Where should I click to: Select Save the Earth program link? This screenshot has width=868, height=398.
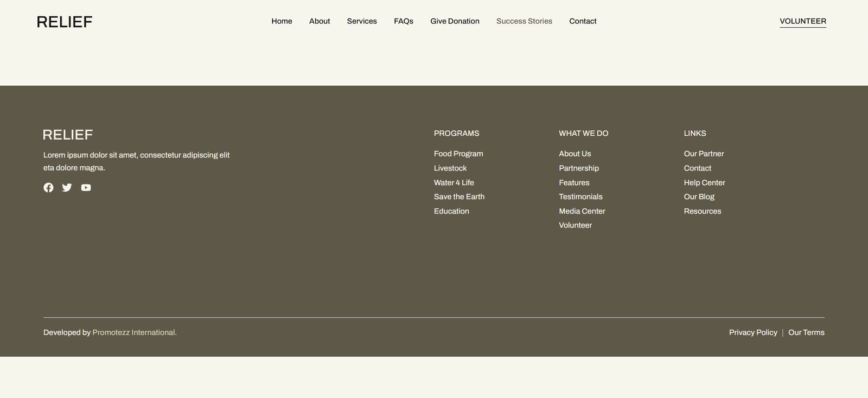[x=459, y=197]
